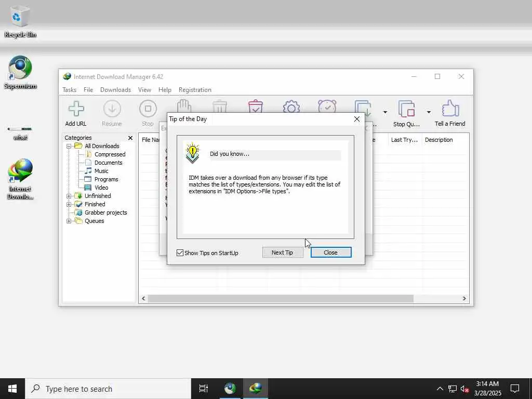532x399 pixels.
Task: Click the Close button in tip dialog
Action: [331, 252]
